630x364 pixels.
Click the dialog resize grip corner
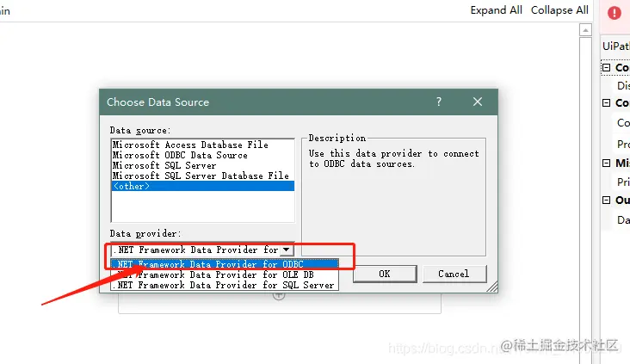tap(492, 287)
